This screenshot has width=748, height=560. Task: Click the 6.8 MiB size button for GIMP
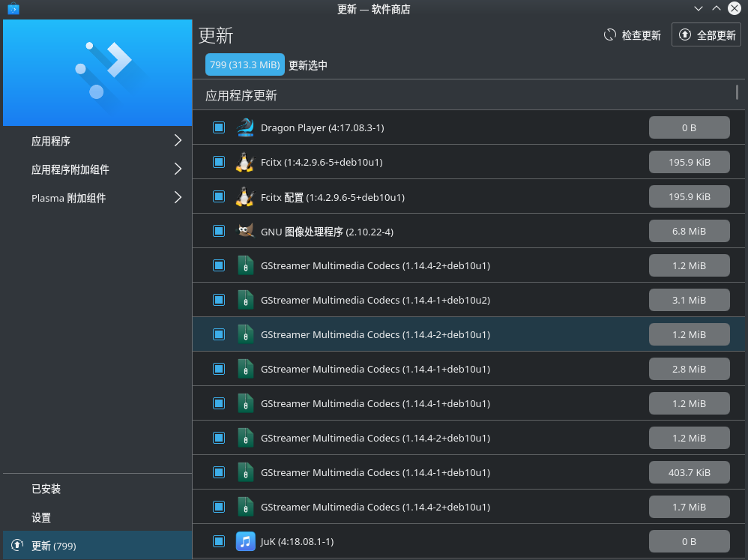click(689, 231)
